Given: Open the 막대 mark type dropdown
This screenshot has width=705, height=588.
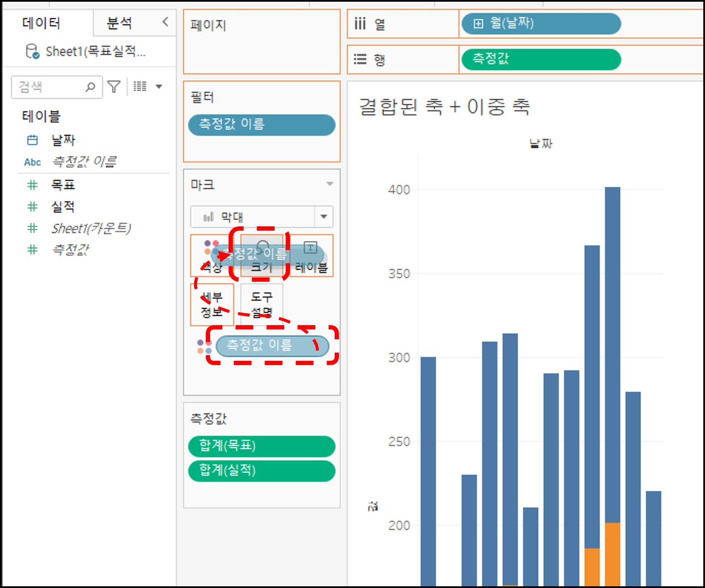Looking at the screenshot, I should pos(262,216).
